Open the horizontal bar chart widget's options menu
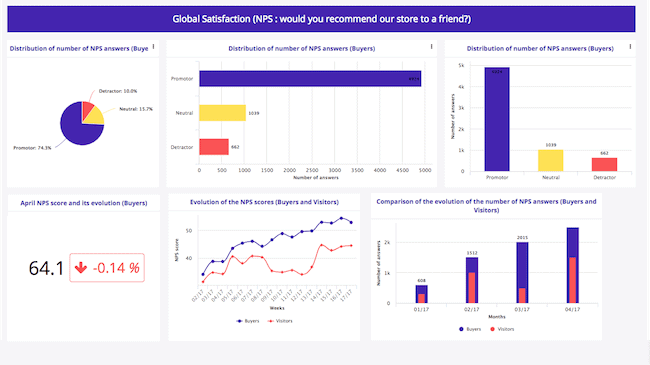650x365 pixels. [x=432, y=47]
